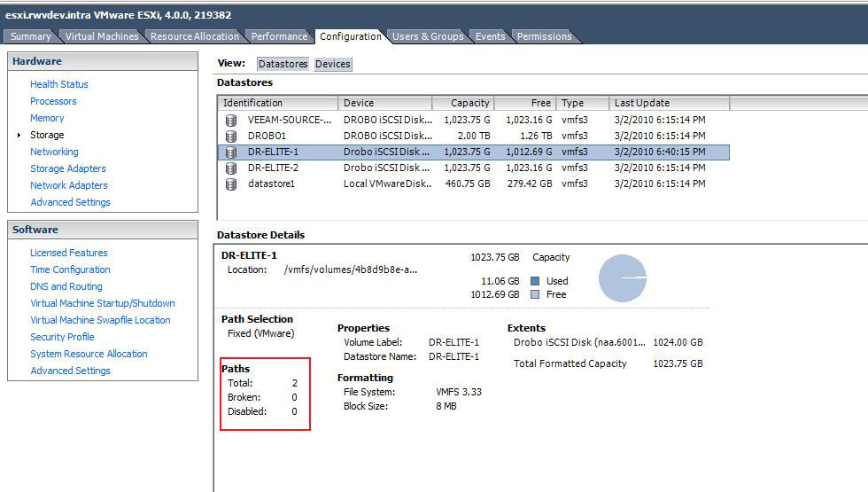Click the 8 MB block size value

[x=446, y=407]
